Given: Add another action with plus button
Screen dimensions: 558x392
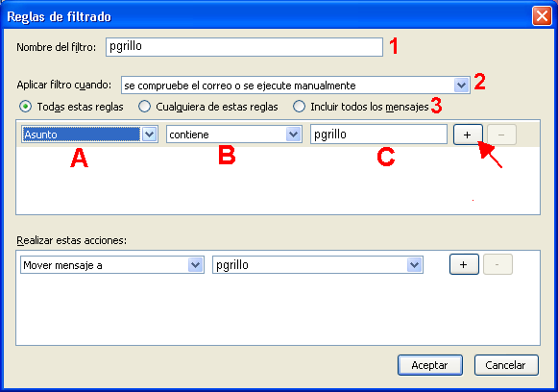Looking at the screenshot, I should click(x=464, y=264).
